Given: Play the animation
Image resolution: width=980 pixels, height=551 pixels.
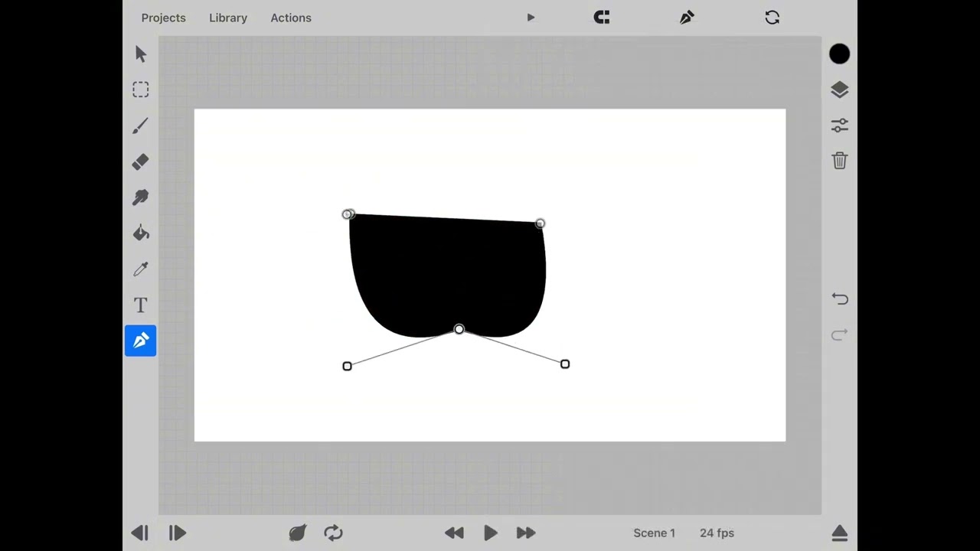Looking at the screenshot, I should click(491, 533).
